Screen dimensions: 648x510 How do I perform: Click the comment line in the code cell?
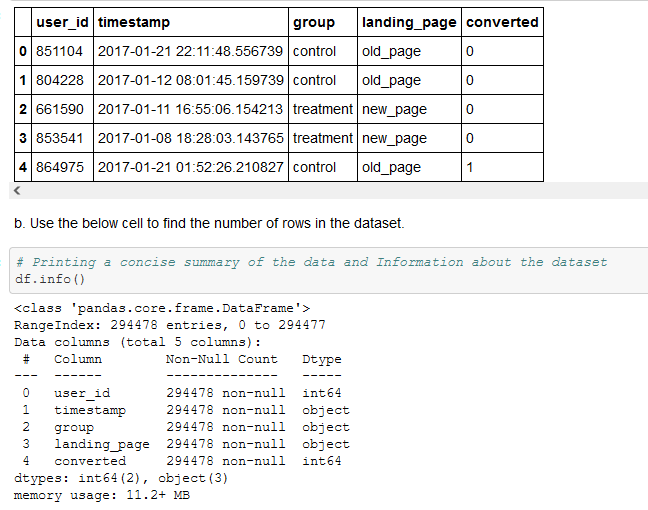click(311, 262)
